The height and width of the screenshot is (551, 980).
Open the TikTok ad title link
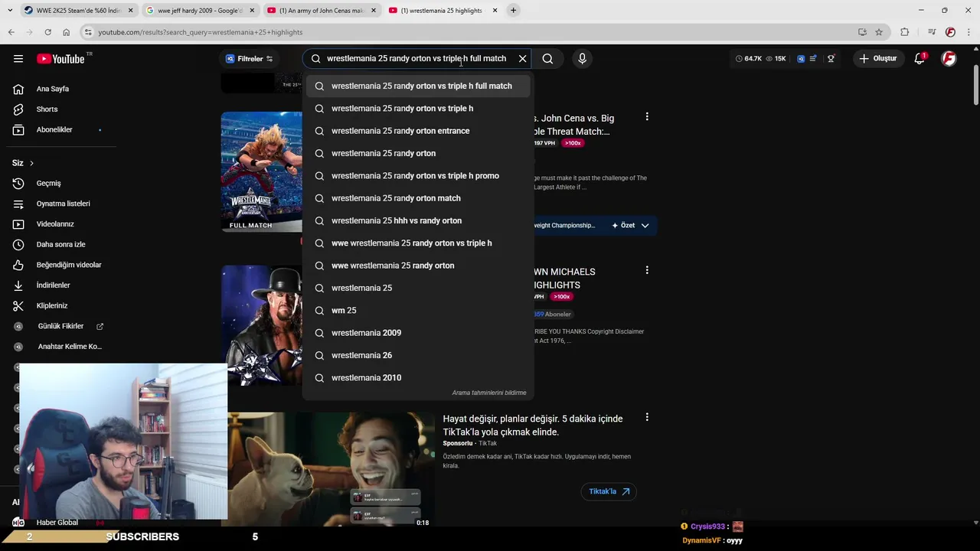click(x=533, y=425)
